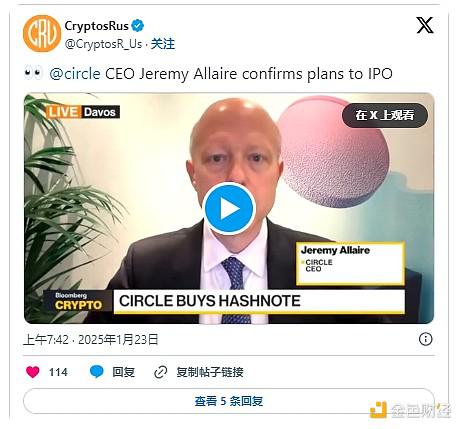Image resolution: width=462 pixels, height=429 pixels.
Task: Open the @CryptosR_Us handle
Action: (103, 44)
